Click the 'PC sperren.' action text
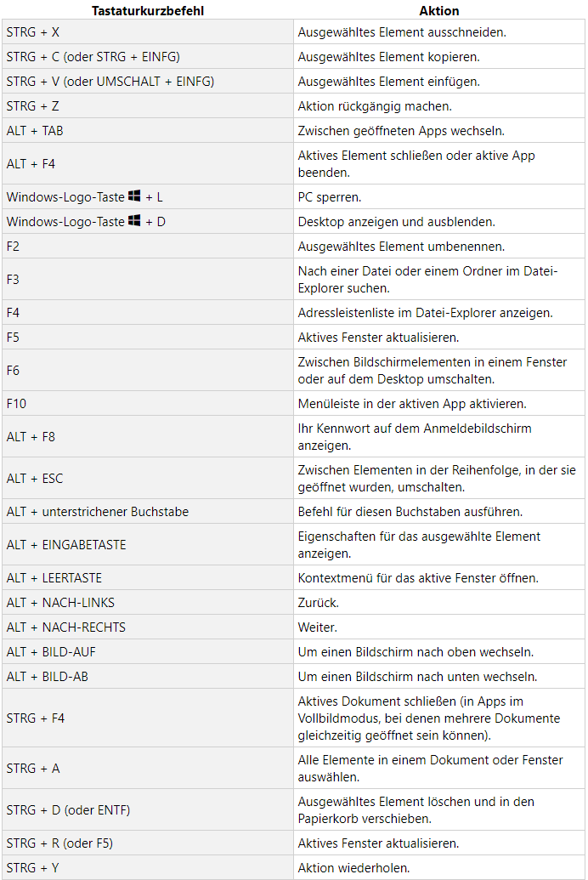This screenshot has width=588, height=880. tap(330, 196)
